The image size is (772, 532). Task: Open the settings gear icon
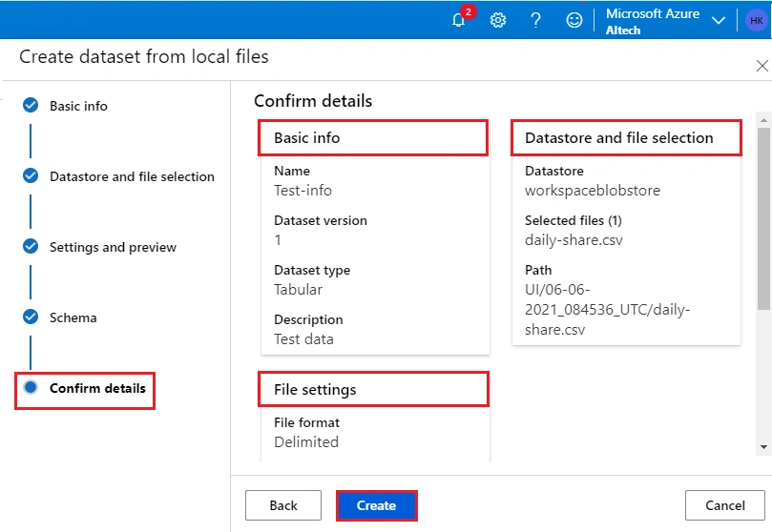click(x=498, y=20)
